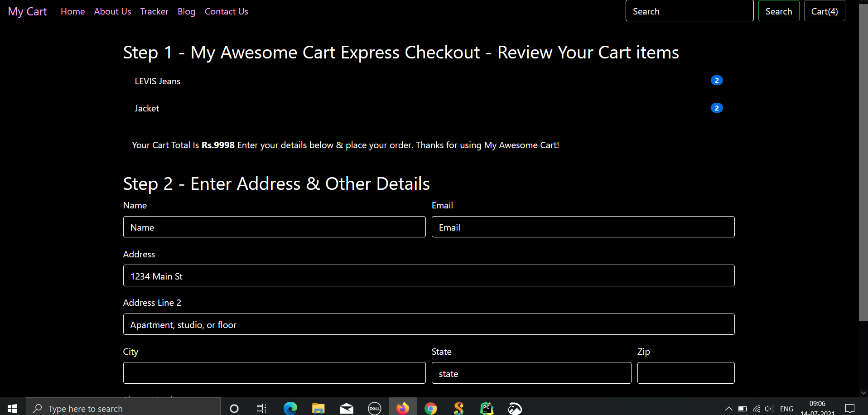
Task: Launch Firefox from the taskbar
Action: 403,407
